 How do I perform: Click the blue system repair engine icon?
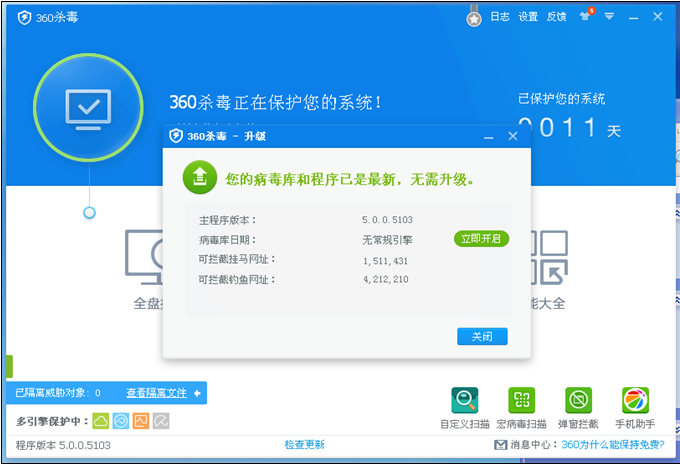click(x=121, y=421)
